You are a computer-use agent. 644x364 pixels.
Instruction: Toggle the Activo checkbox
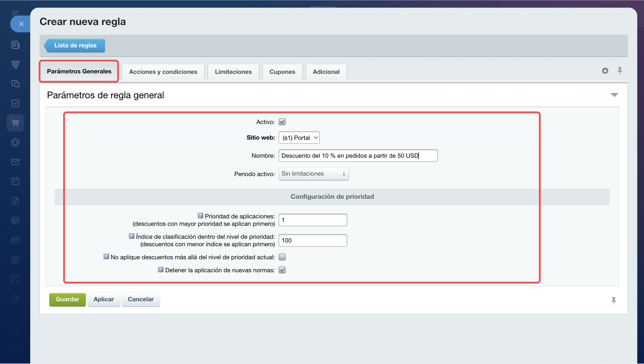282,122
